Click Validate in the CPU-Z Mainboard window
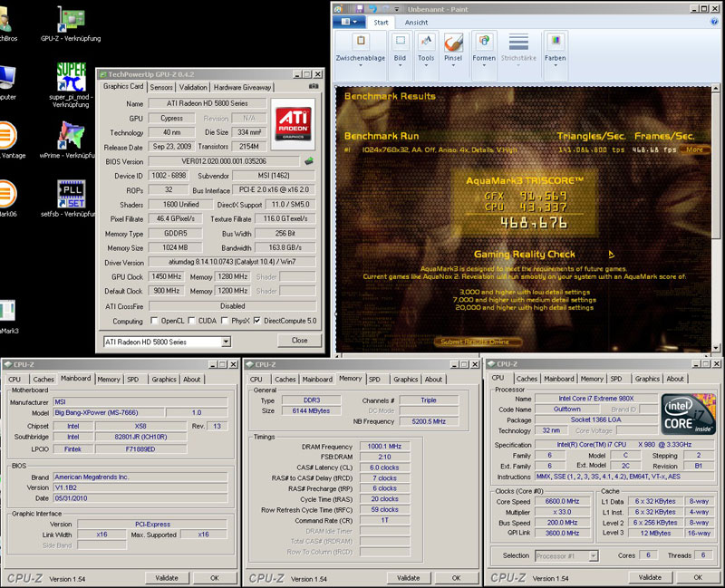 pyautogui.click(x=167, y=578)
